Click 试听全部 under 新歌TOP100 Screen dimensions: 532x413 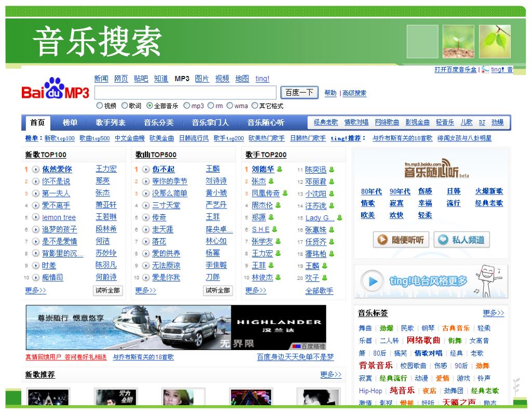108,290
